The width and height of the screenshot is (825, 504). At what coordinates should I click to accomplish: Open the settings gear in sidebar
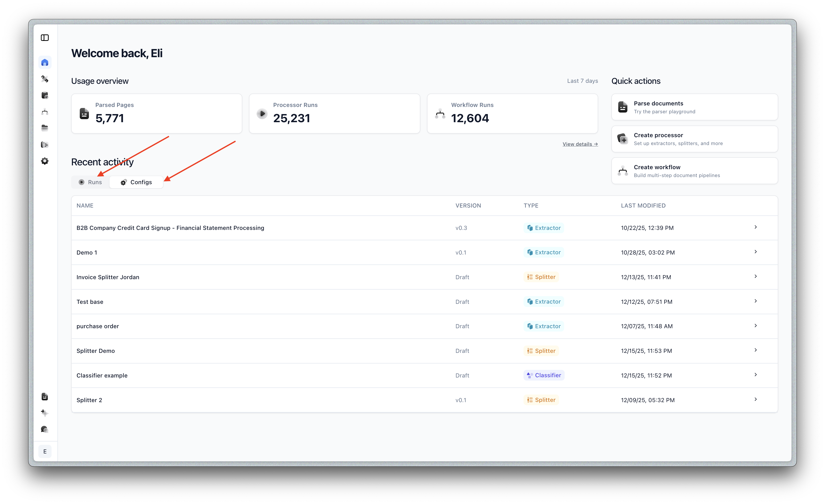(x=45, y=161)
